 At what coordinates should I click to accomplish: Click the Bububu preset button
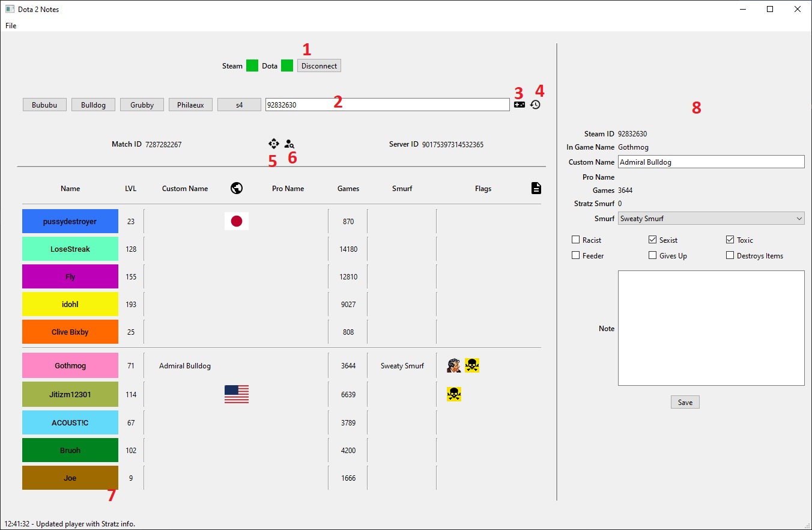pyautogui.click(x=45, y=105)
